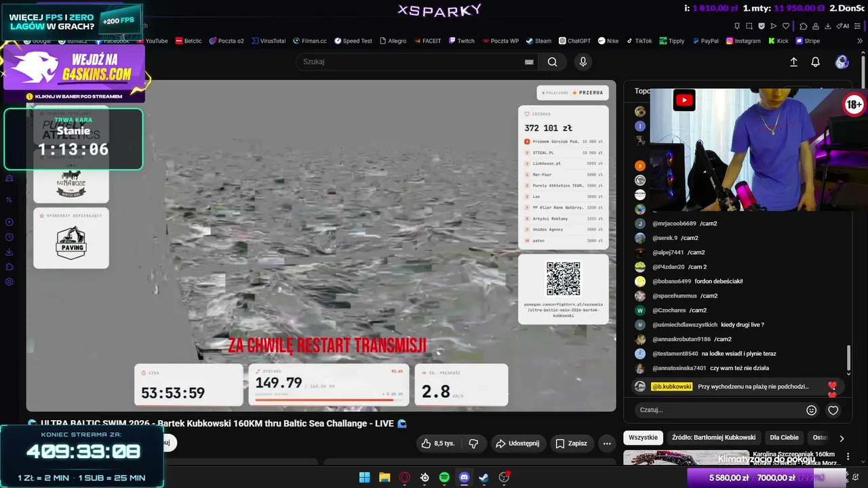Open the ChatGPT bookmark
Viewport: 868px width, 488px height.
[574, 41]
